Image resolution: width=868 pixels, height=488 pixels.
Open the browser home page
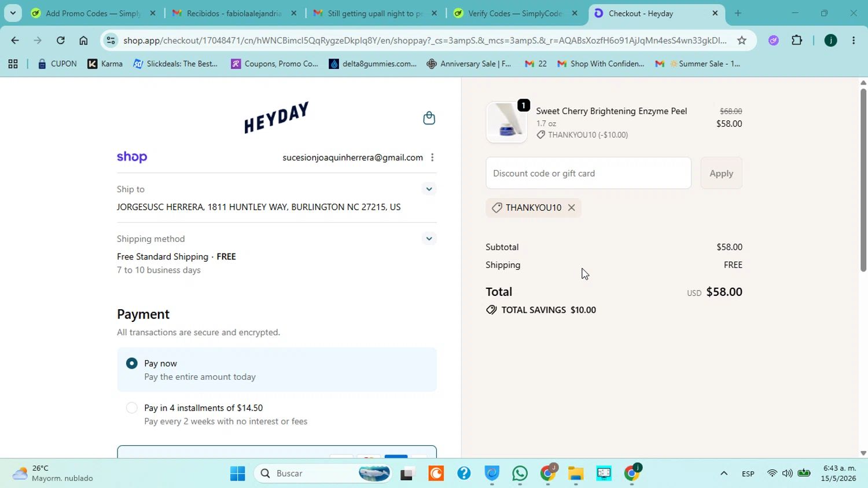pos(83,40)
